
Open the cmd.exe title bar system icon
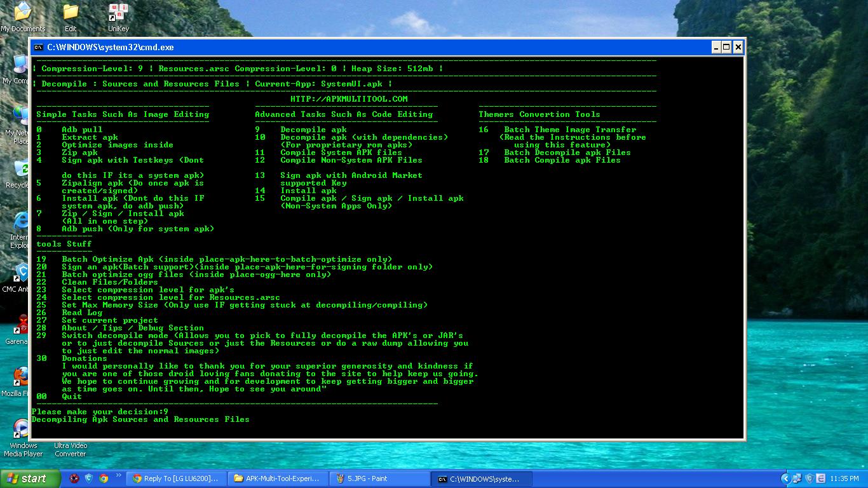click(x=39, y=47)
